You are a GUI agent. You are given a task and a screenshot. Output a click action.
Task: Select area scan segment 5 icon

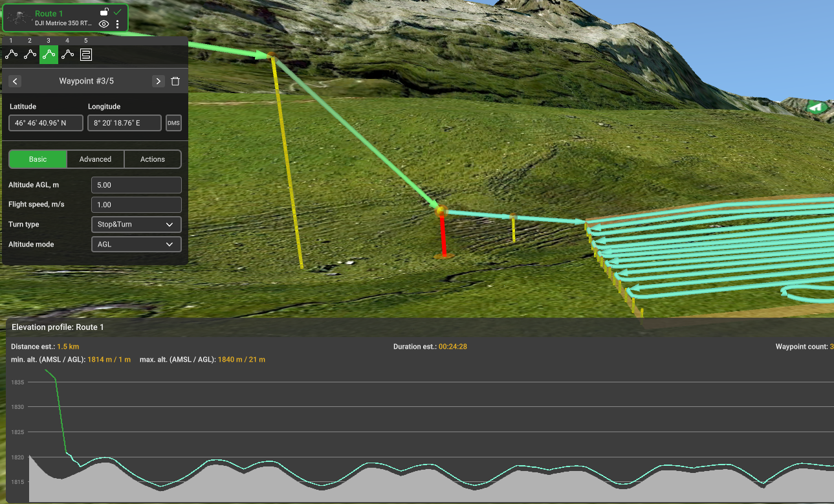86,55
